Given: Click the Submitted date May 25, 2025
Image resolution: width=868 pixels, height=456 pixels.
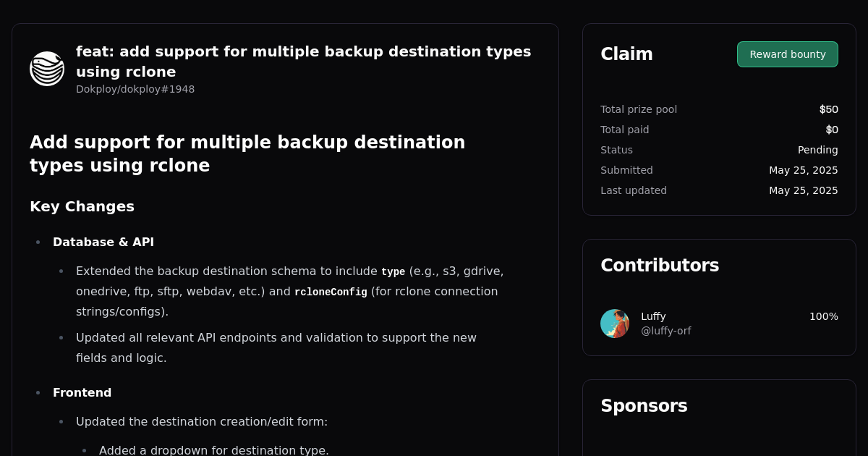Looking at the screenshot, I should click(804, 170).
